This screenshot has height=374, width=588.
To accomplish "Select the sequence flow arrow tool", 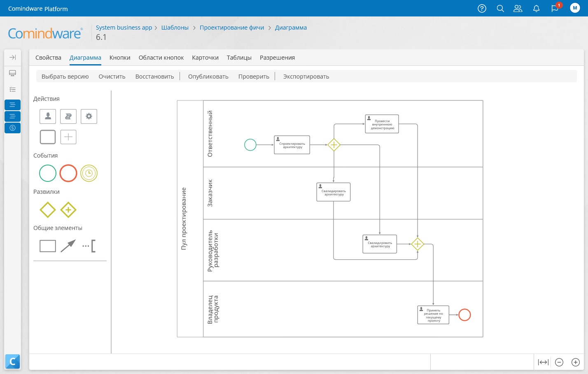I will pyautogui.click(x=68, y=246).
